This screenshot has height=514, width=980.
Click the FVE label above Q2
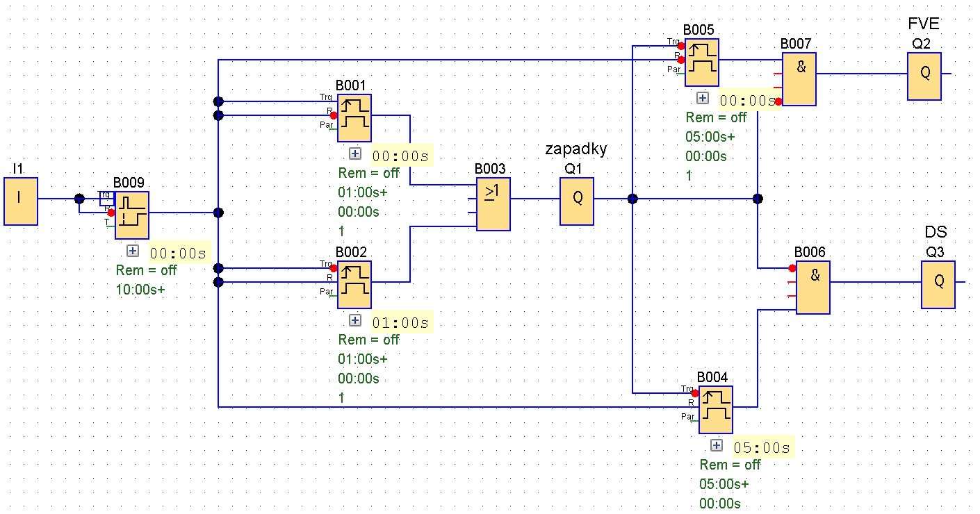pos(924,24)
